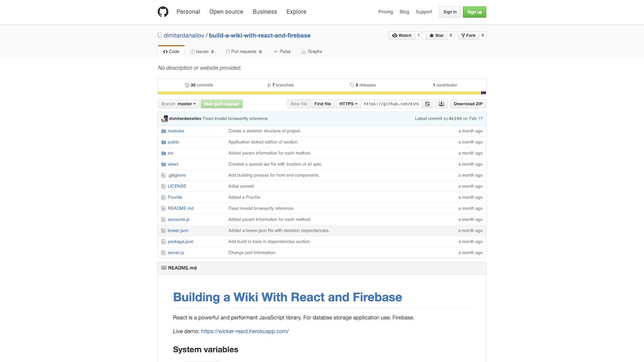Switch to the Issues tab
The width and height of the screenshot is (644, 362).
(x=203, y=52)
